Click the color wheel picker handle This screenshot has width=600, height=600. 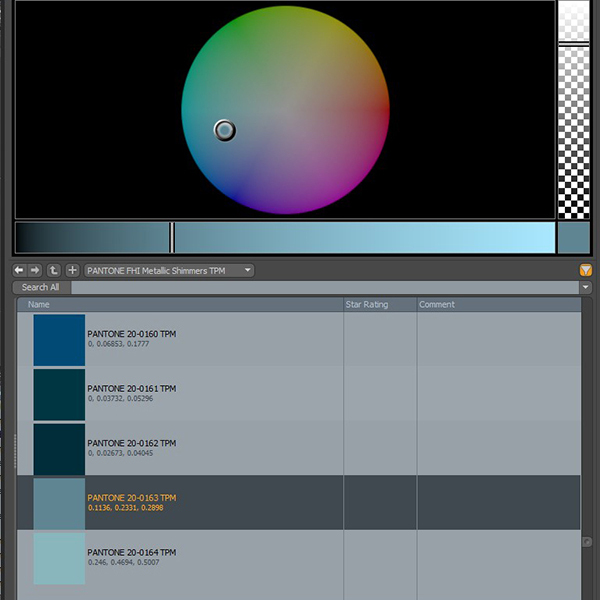point(225,130)
